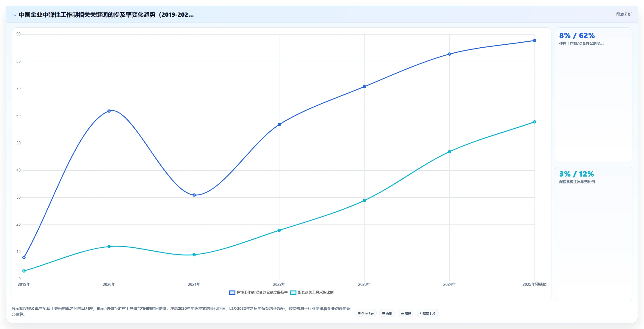Click legend text 配套系统工具采购比例 under chart
This screenshot has width=644, height=329.
[316, 292]
